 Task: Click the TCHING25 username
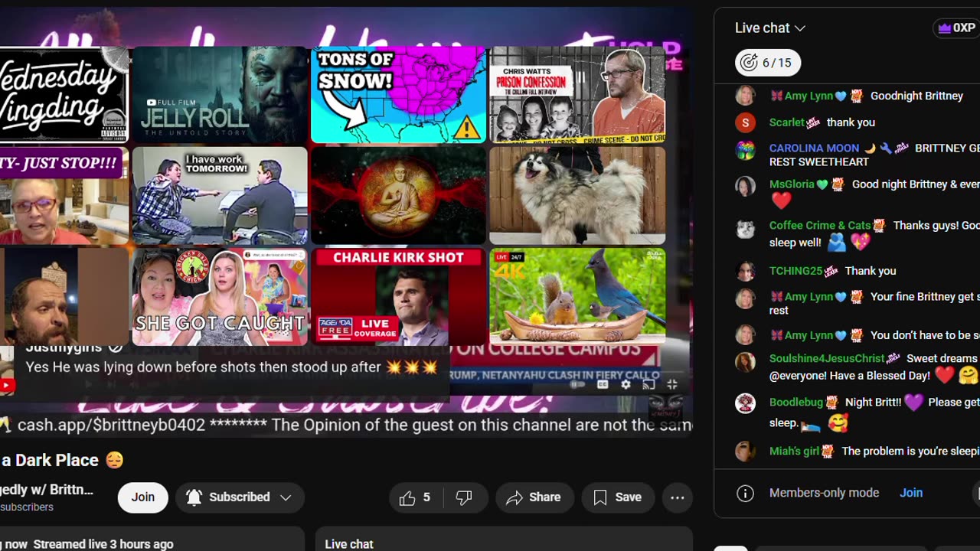[795, 271]
